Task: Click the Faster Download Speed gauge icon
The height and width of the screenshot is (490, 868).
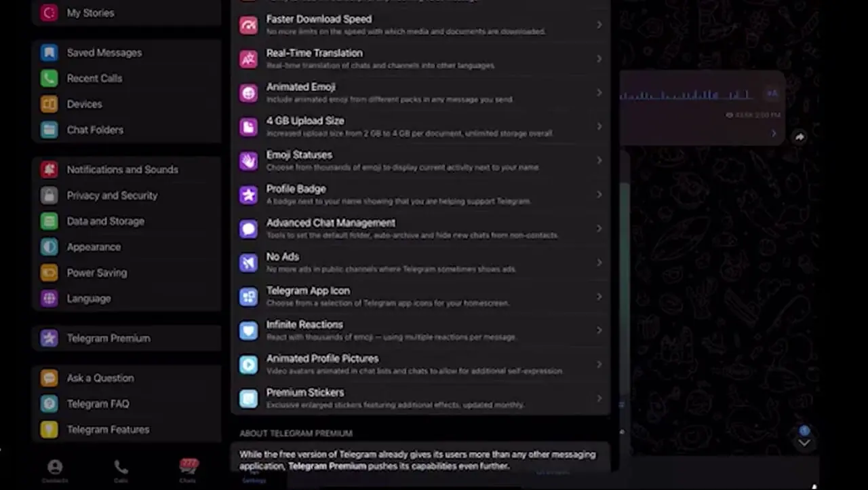Action: point(249,25)
